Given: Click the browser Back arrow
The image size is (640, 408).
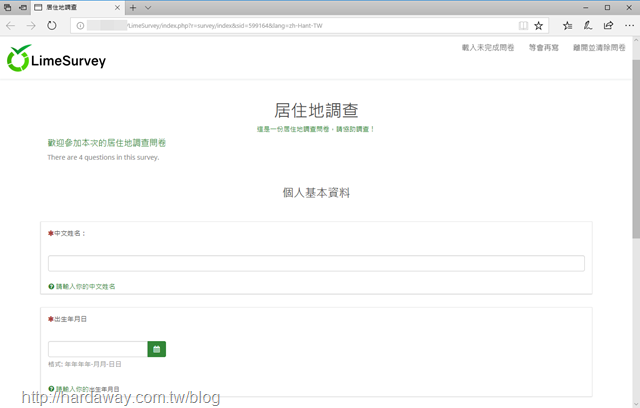Looking at the screenshot, I should coord(10,26).
